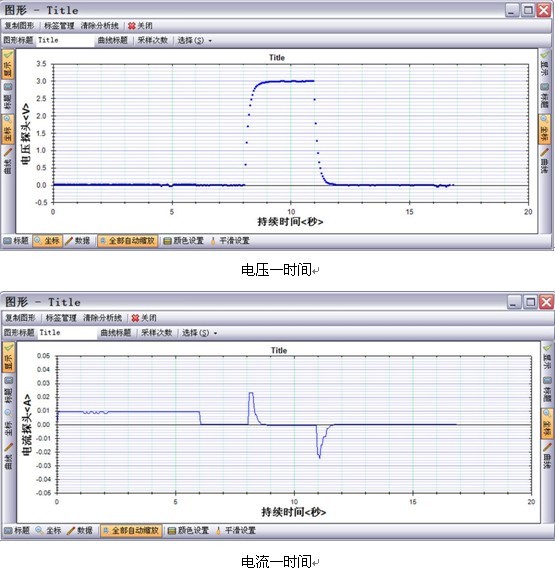Click 标签管理 in lower window menu
Image resolution: width=555 pixels, height=576 pixels.
61,318
